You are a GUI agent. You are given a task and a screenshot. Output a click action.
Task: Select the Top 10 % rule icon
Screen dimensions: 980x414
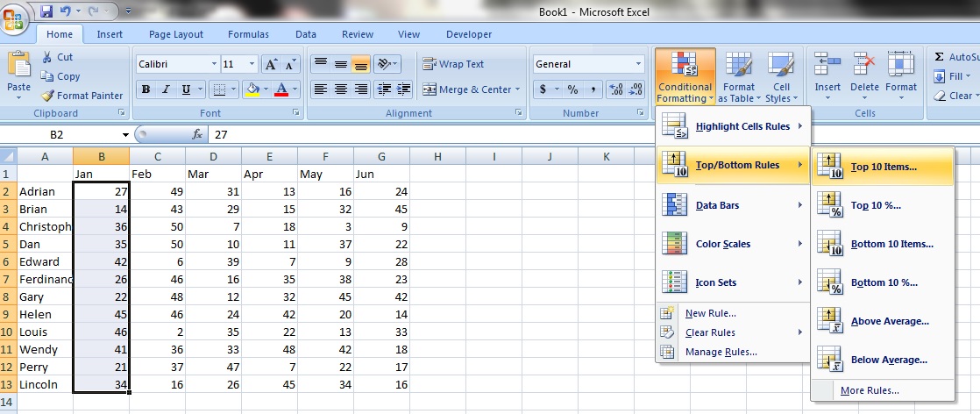[x=830, y=205]
